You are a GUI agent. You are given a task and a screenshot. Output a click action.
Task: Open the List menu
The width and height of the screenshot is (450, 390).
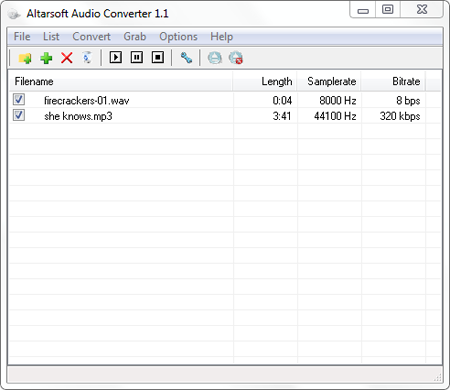tap(51, 36)
